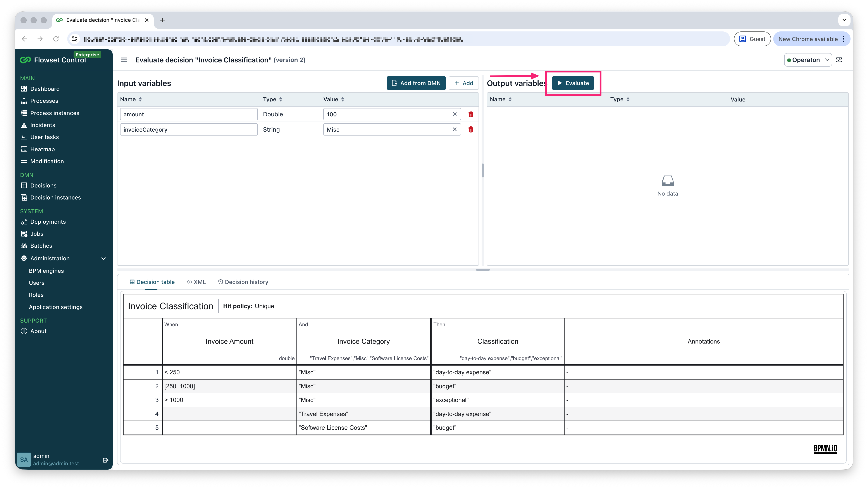This screenshot has height=488, width=868.
Task: Open the Operaton engine dropdown
Action: 808,60
